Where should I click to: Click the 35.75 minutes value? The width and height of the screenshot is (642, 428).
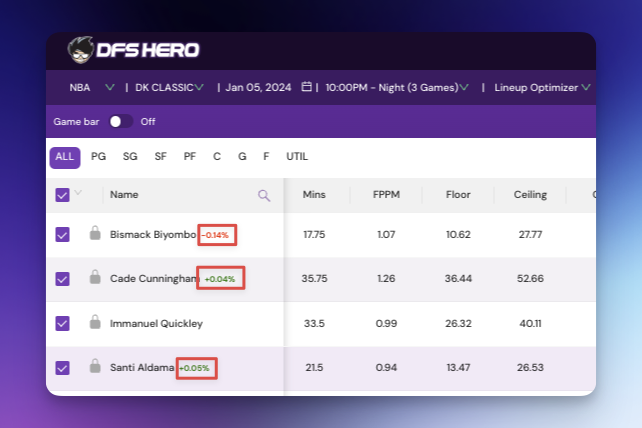point(314,279)
